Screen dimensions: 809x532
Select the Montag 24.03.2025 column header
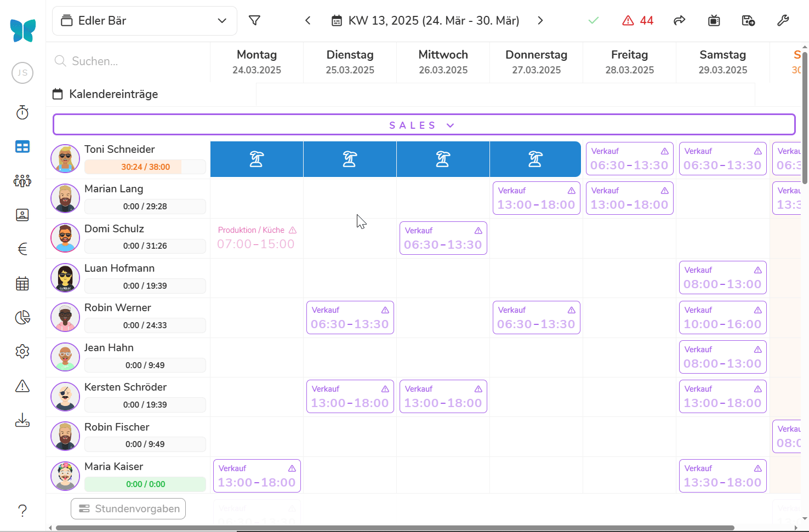pos(257,62)
